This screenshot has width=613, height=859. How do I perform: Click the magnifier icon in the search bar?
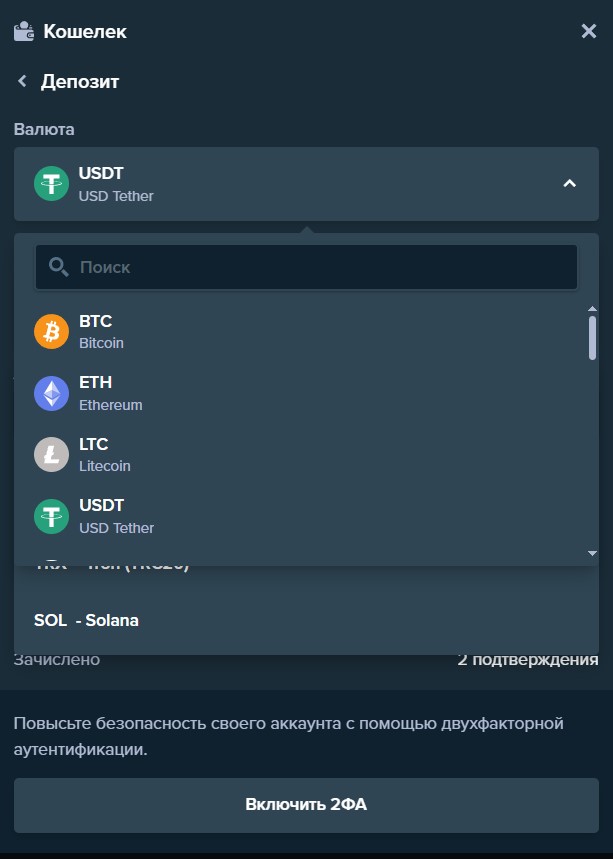coord(55,267)
